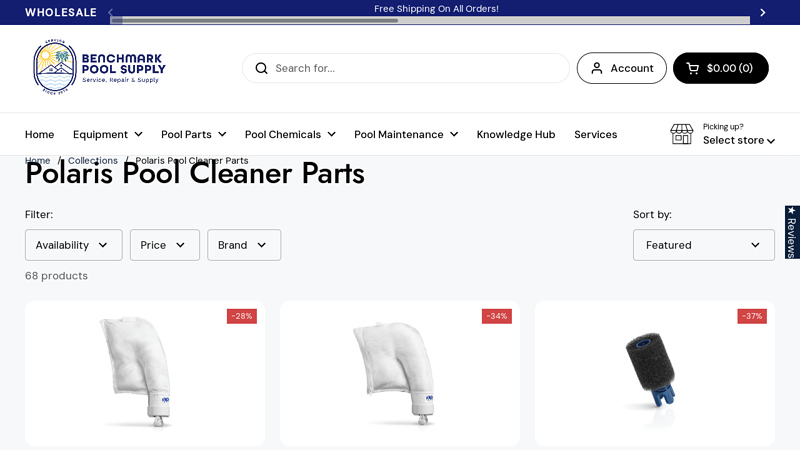Open the Featured sort dropdown
The image size is (800, 450).
(704, 245)
